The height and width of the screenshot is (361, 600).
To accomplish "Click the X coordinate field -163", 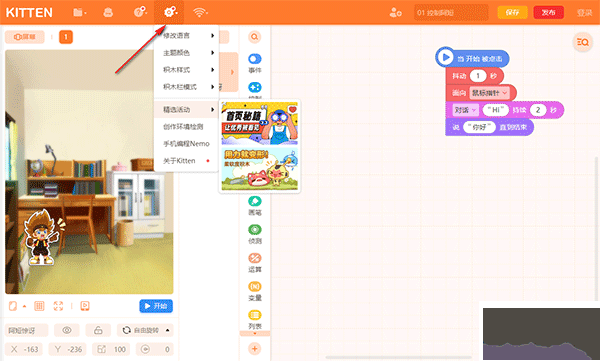I will (24, 349).
